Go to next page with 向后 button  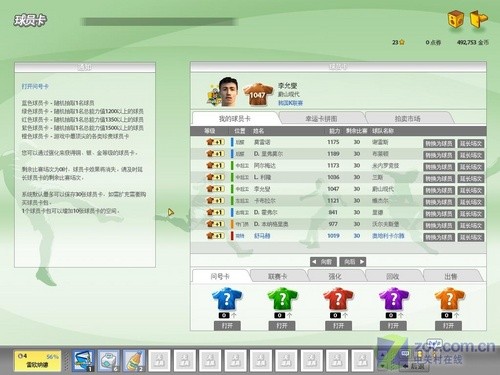[353, 262]
